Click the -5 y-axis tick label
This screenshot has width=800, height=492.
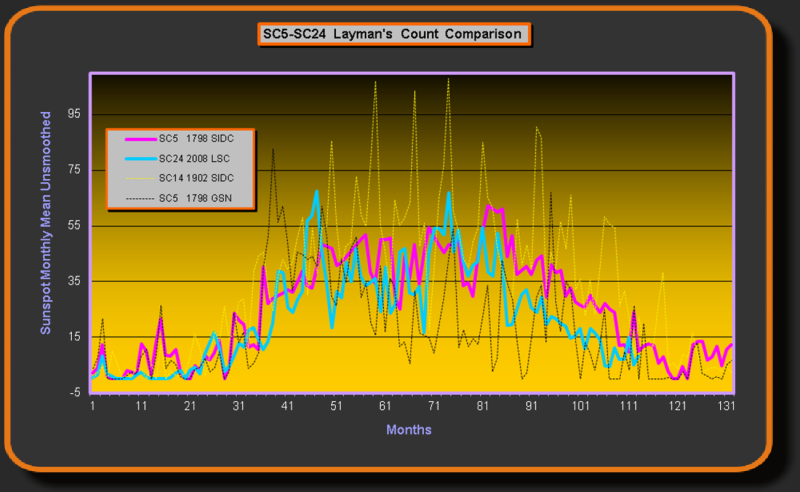[x=73, y=393]
